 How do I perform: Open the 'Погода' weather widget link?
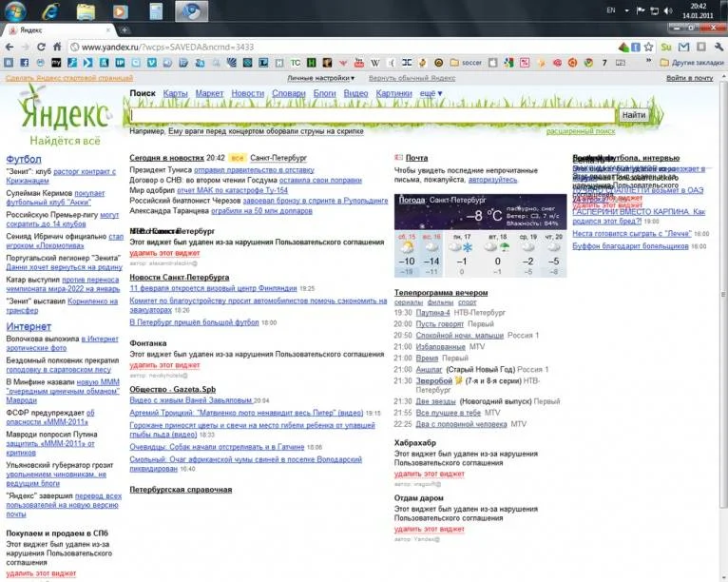click(x=412, y=200)
